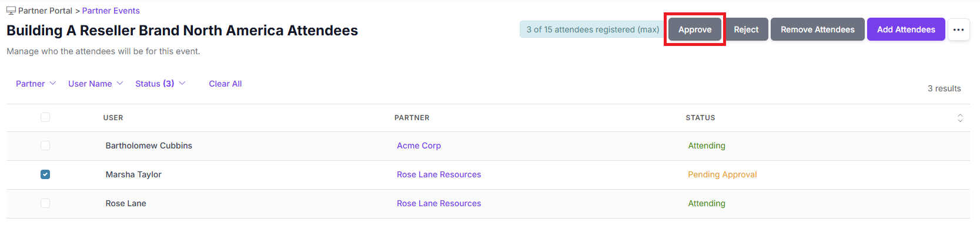Expand the Partner filter dropdown
This screenshot has height=228, width=980.
tap(36, 84)
